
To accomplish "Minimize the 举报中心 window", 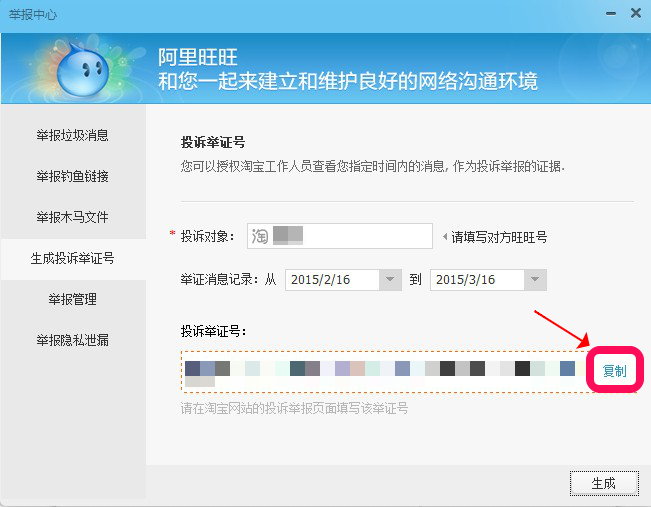I will click(x=611, y=14).
